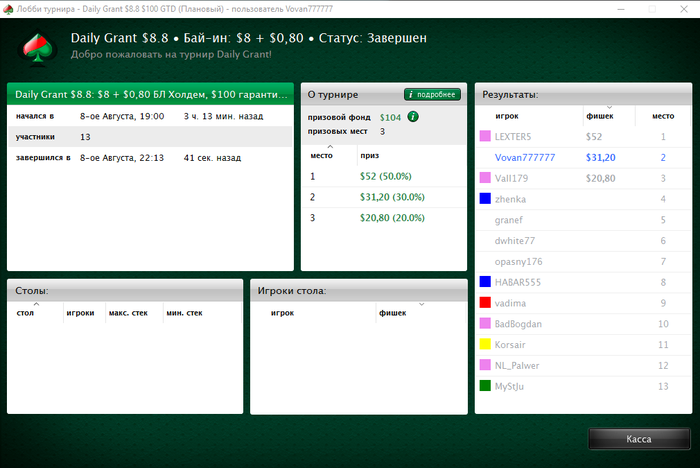This screenshot has height=468, width=700.
Task: Click the 'начался в' start time row
Action: tap(150, 116)
